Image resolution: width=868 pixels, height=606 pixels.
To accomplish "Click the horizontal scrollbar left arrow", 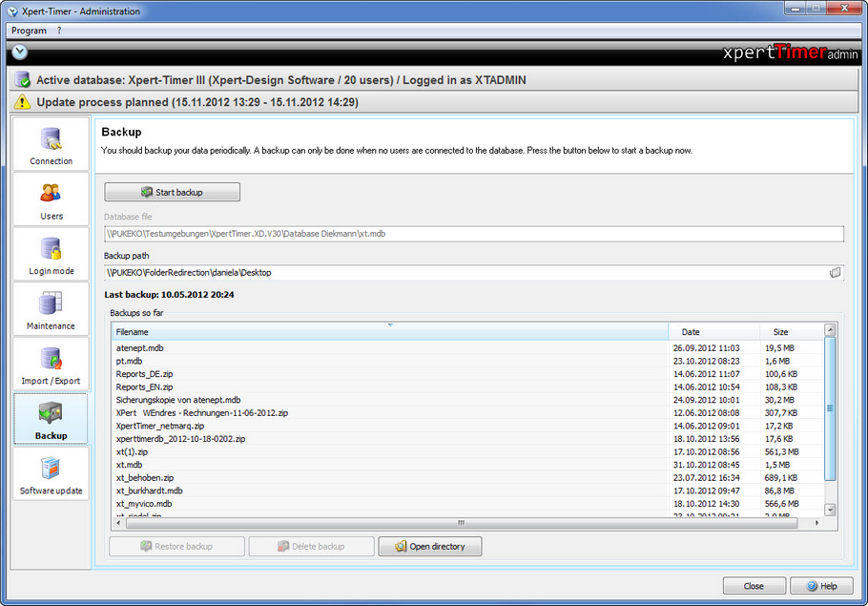I will tap(118, 523).
